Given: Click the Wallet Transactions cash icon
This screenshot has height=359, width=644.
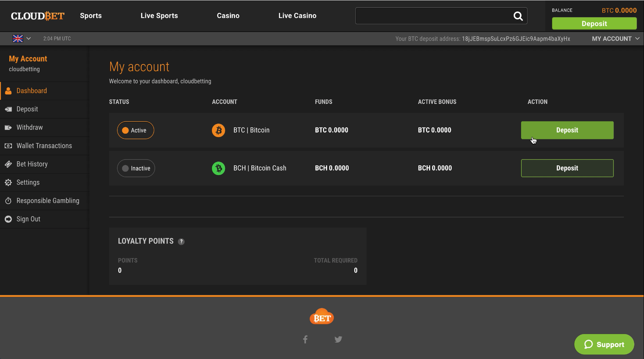Looking at the screenshot, I should pyautogui.click(x=8, y=146).
